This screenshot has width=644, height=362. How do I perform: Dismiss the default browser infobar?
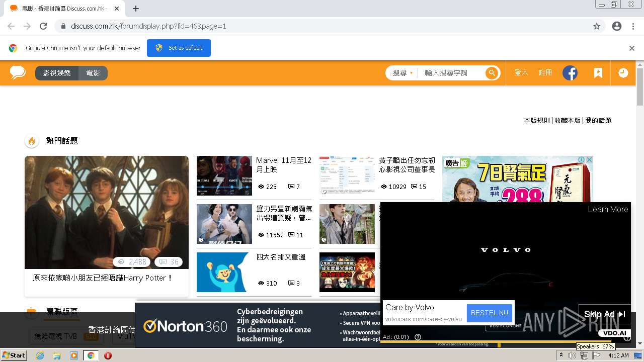point(632,48)
